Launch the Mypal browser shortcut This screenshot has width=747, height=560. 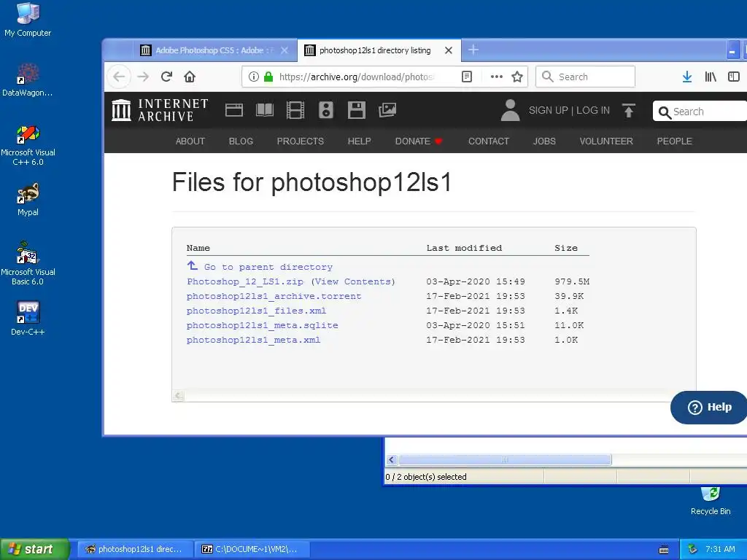(28, 199)
